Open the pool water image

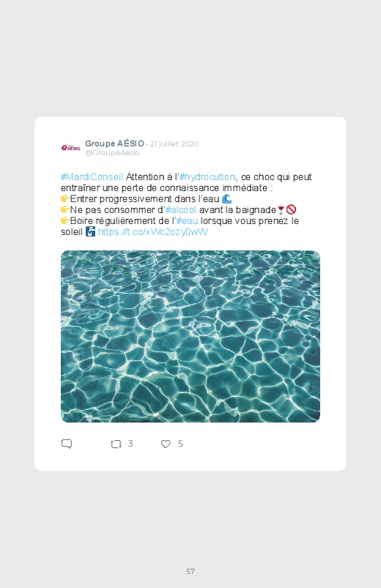[x=190, y=336]
